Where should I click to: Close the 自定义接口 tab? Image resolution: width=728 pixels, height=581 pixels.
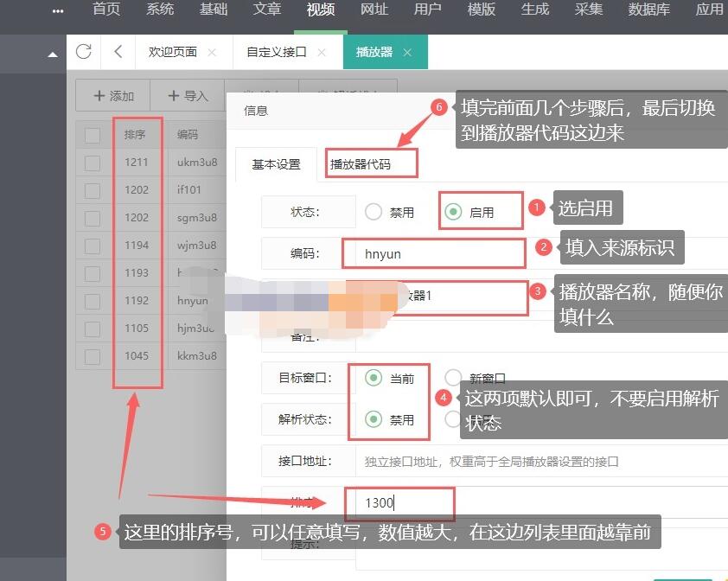click(x=322, y=53)
